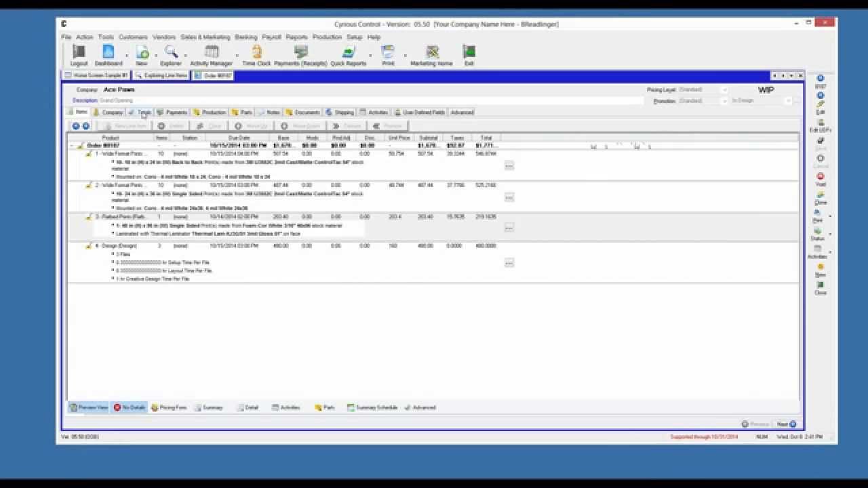Open the Customers menu
This screenshot has height=488, width=868.
click(133, 37)
